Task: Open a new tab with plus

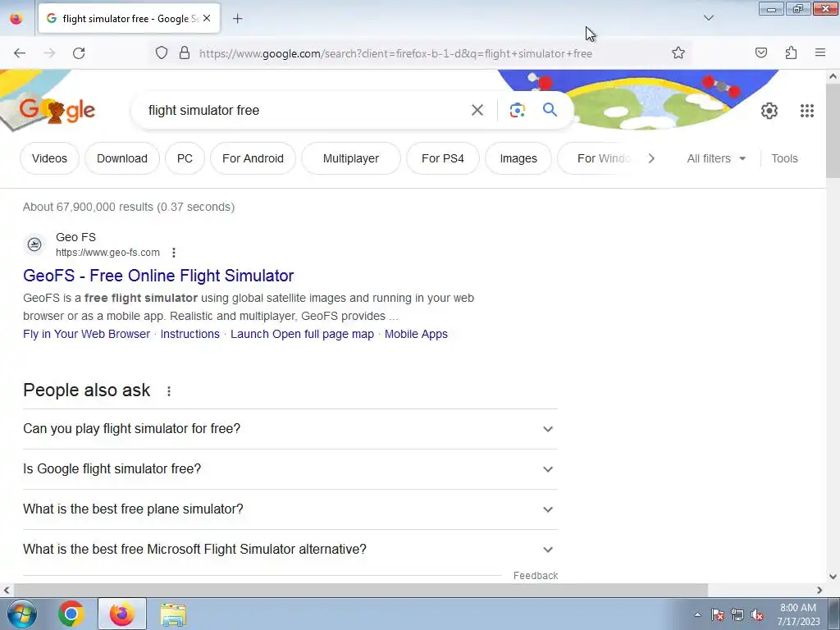Action: tap(237, 19)
